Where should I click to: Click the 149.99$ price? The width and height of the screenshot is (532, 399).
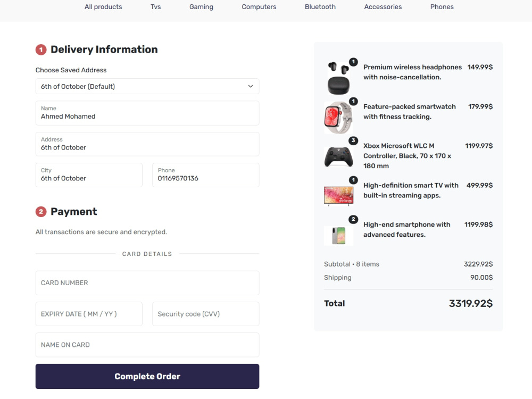coord(480,67)
